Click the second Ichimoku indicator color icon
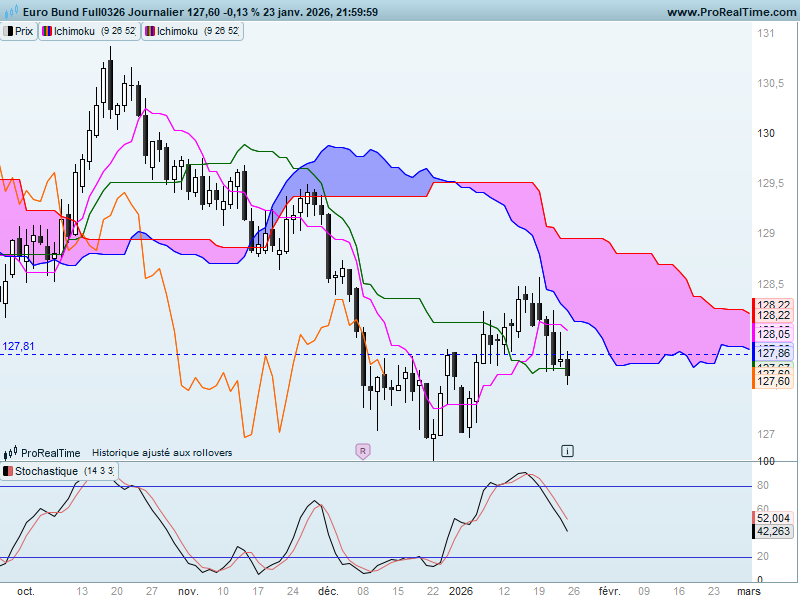 click(x=150, y=31)
